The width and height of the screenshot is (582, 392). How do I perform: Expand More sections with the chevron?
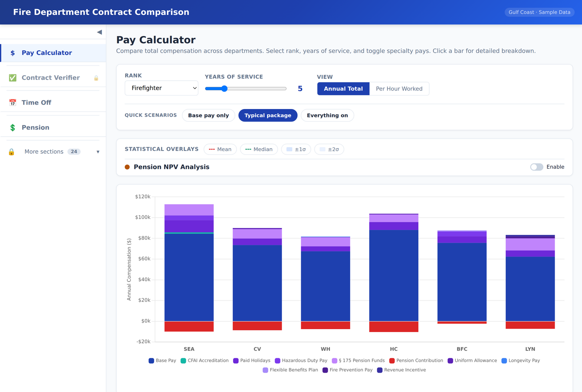coord(98,152)
